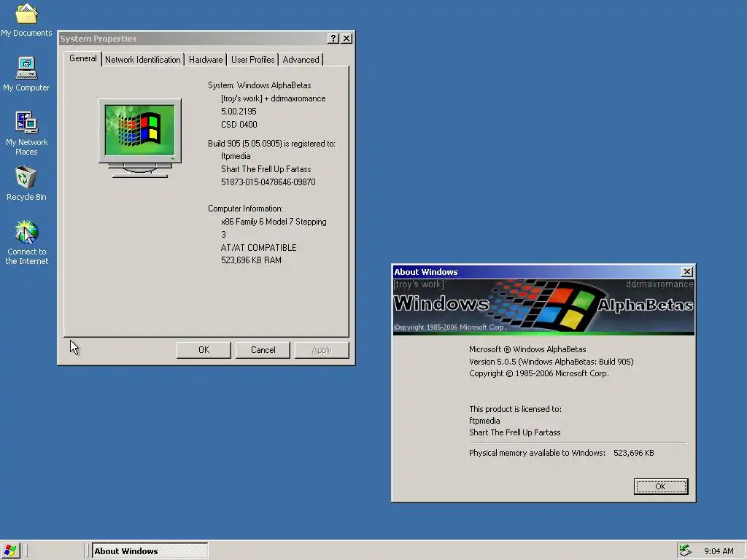This screenshot has height=560, width=747.
Task: Click the monitor logo image in System Properties
Action: (139, 138)
